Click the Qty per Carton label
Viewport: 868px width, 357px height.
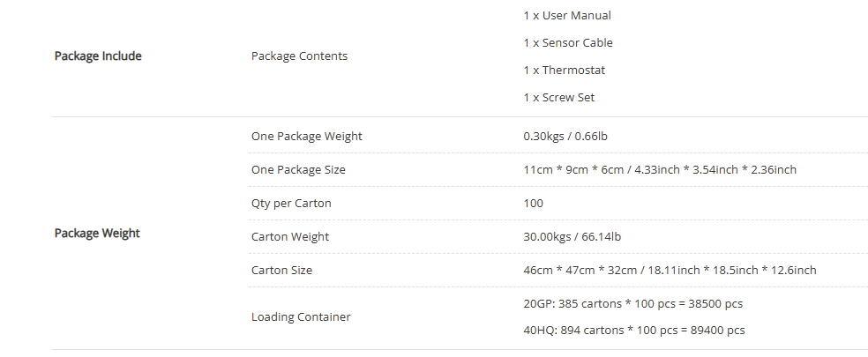click(x=291, y=203)
